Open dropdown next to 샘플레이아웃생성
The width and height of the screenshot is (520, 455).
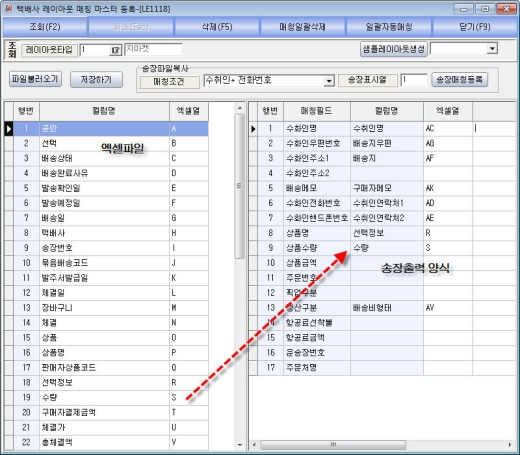(492, 49)
